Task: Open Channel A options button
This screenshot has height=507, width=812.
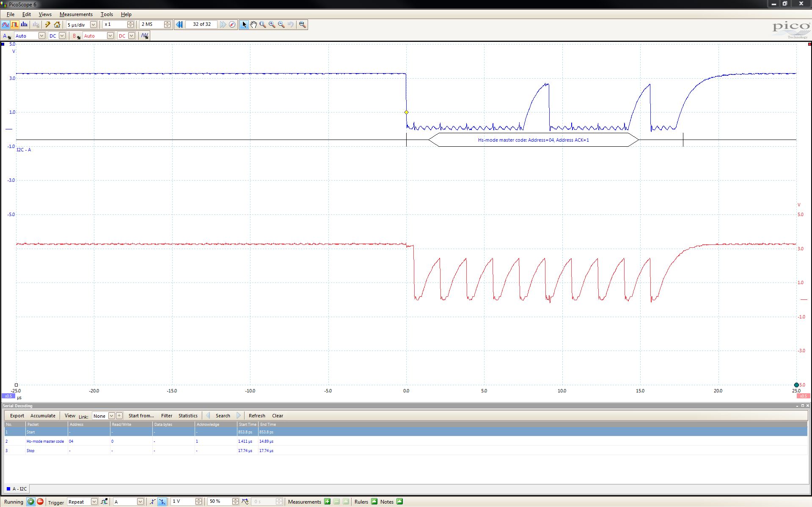Action: click(x=7, y=36)
